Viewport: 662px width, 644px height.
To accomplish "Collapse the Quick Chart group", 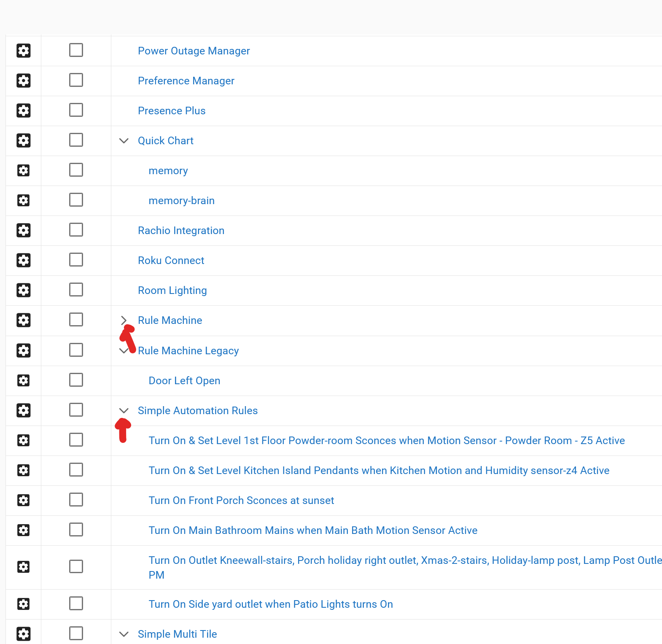I will tap(124, 141).
